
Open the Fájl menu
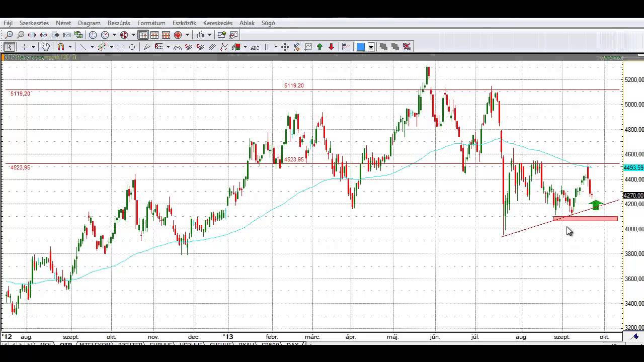[x=8, y=23]
